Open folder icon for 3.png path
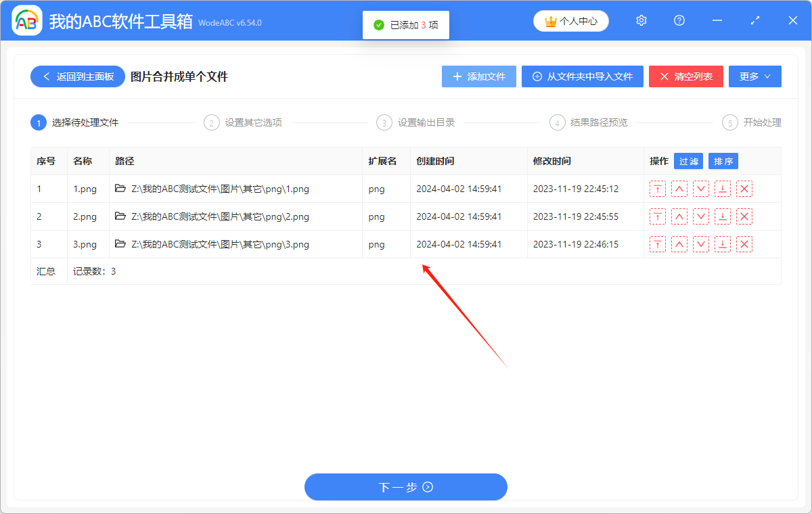812x514 pixels. [120, 245]
